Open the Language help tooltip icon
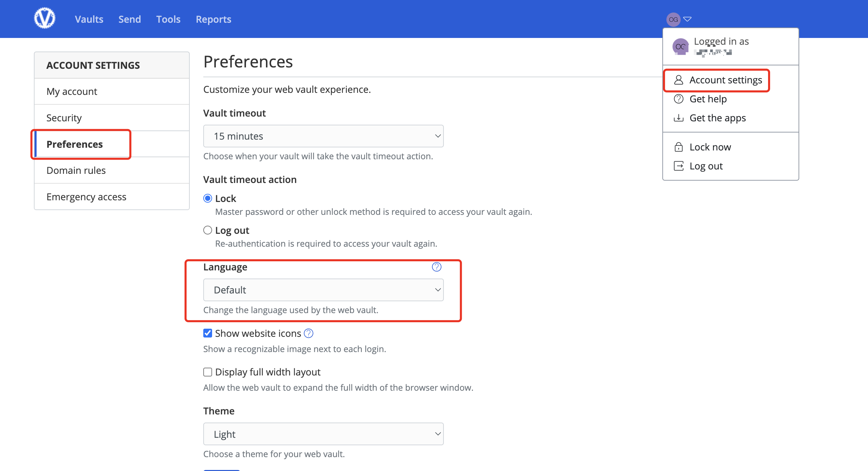This screenshot has height=471, width=868. pos(436,267)
